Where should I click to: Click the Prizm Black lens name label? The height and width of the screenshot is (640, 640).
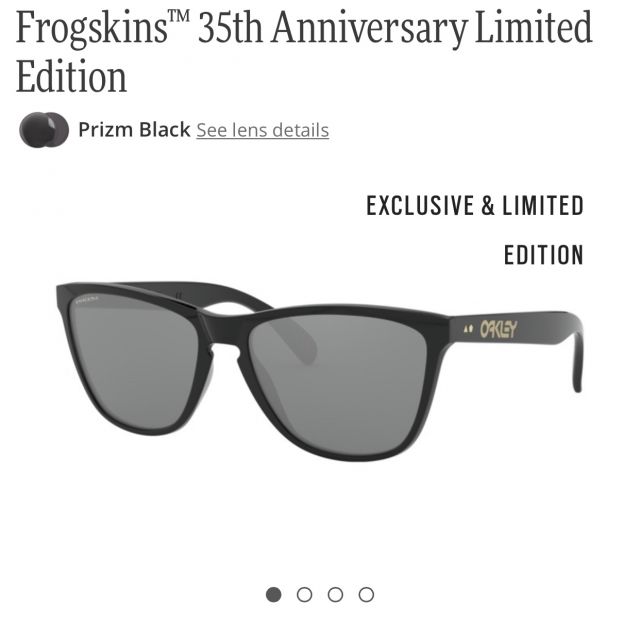click(134, 130)
